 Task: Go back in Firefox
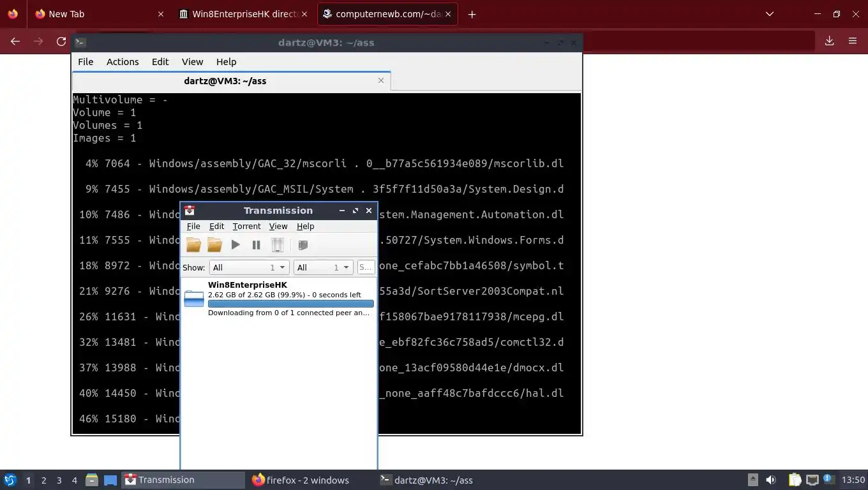click(x=15, y=41)
